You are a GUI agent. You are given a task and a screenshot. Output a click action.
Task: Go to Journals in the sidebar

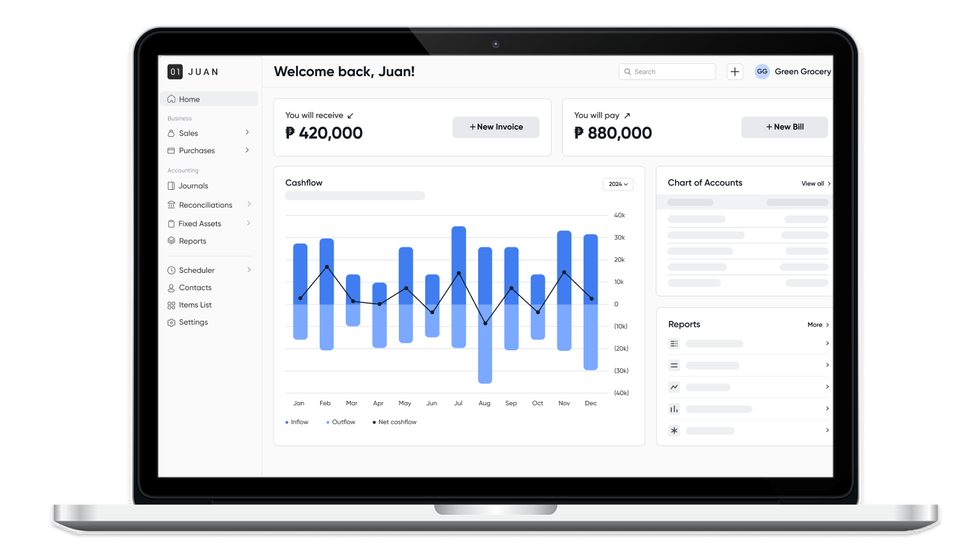193,186
